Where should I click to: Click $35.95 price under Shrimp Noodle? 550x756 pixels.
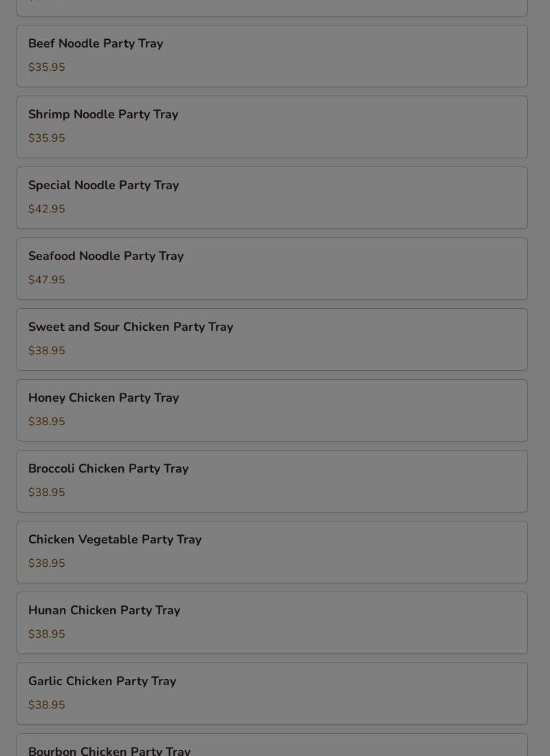tap(47, 138)
